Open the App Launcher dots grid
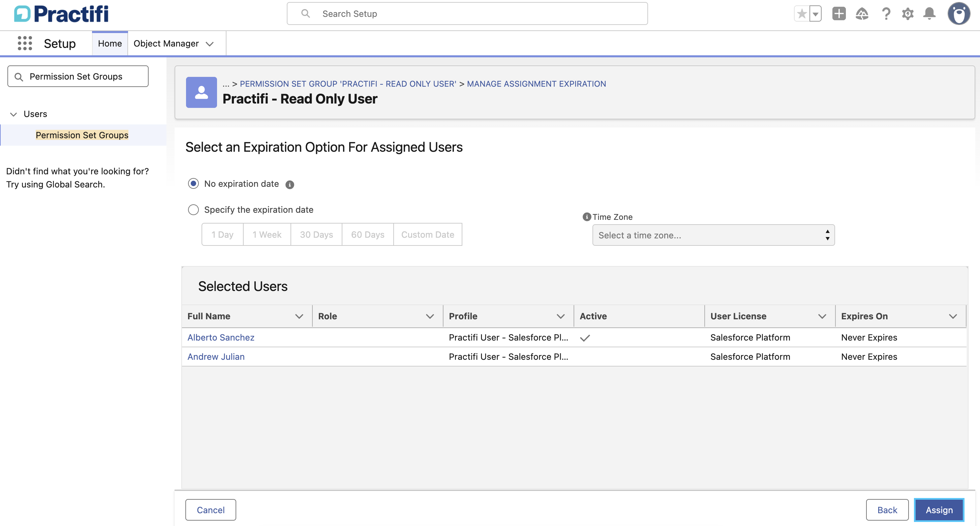 (25, 43)
